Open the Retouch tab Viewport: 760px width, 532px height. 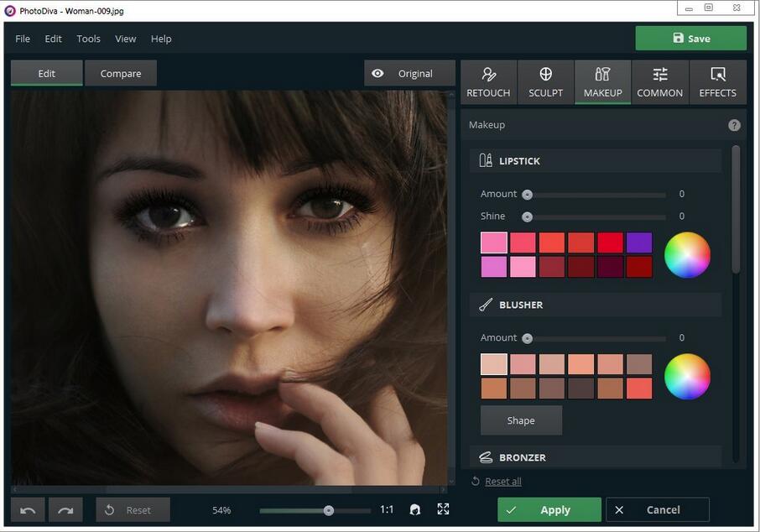tap(488, 82)
